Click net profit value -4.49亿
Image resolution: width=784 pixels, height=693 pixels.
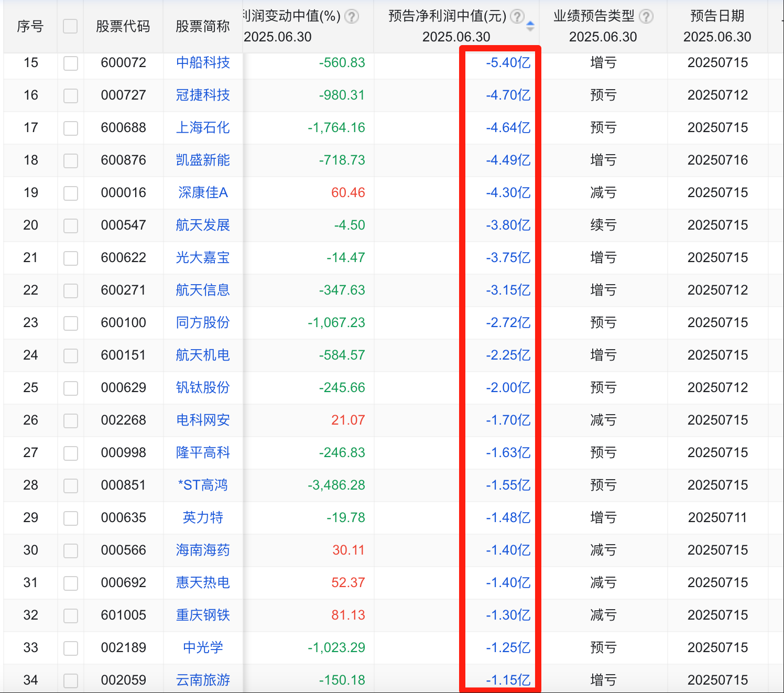click(x=508, y=160)
